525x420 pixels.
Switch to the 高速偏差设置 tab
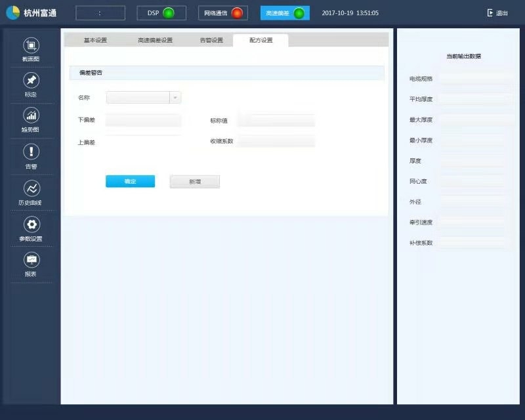155,40
